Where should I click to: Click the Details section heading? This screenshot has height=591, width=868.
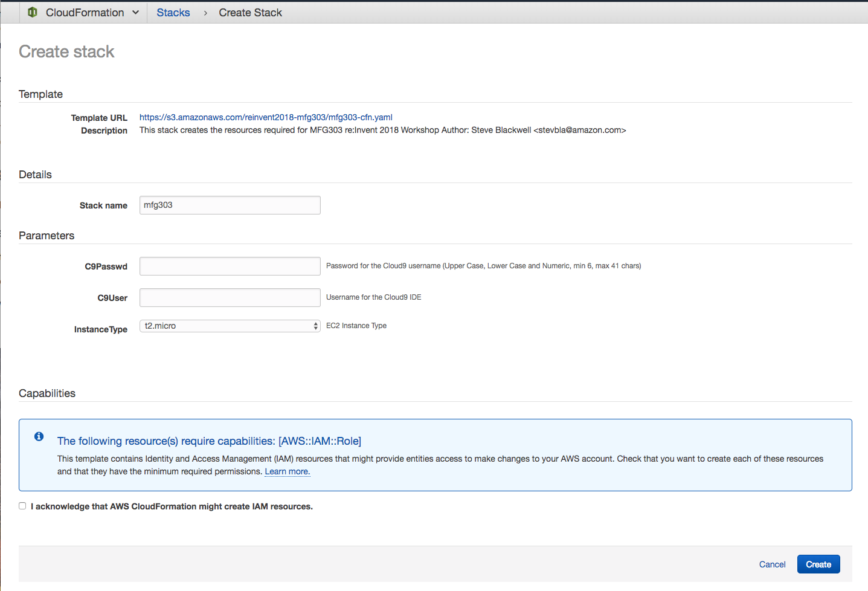click(x=35, y=175)
